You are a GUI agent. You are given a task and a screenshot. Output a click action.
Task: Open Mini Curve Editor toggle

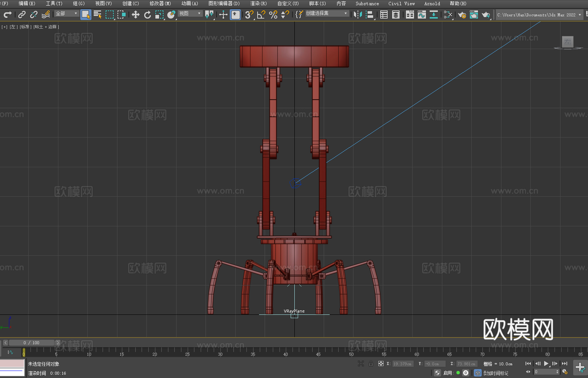[x=10, y=352]
